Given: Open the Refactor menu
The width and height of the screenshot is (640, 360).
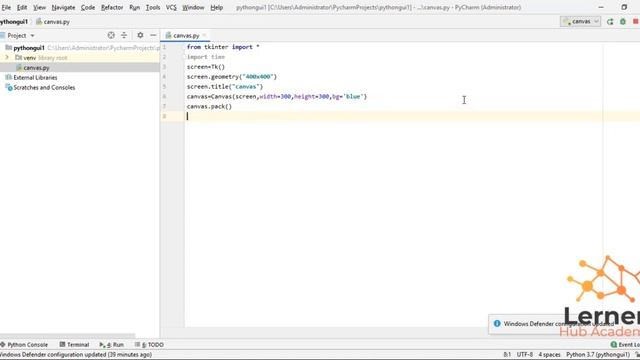Looking at the screenshot, I should 112,7.
